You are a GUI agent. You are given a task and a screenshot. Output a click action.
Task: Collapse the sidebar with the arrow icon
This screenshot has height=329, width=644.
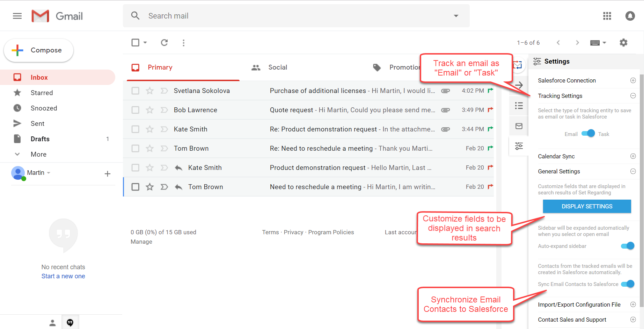519,85
